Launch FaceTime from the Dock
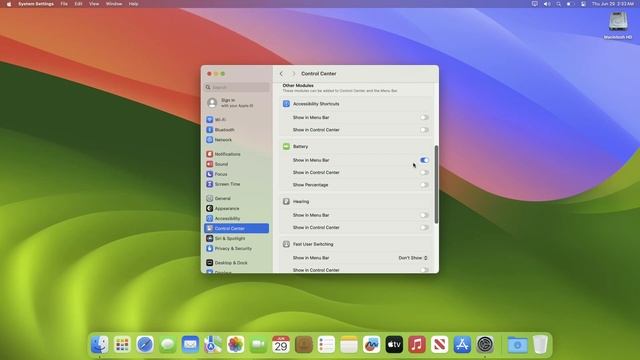The image size is (640, 360). 258,344
